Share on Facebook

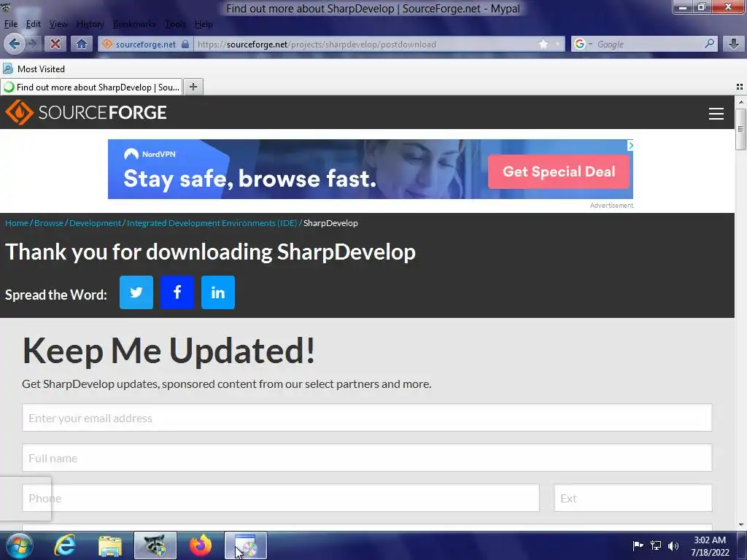point(177,292)
